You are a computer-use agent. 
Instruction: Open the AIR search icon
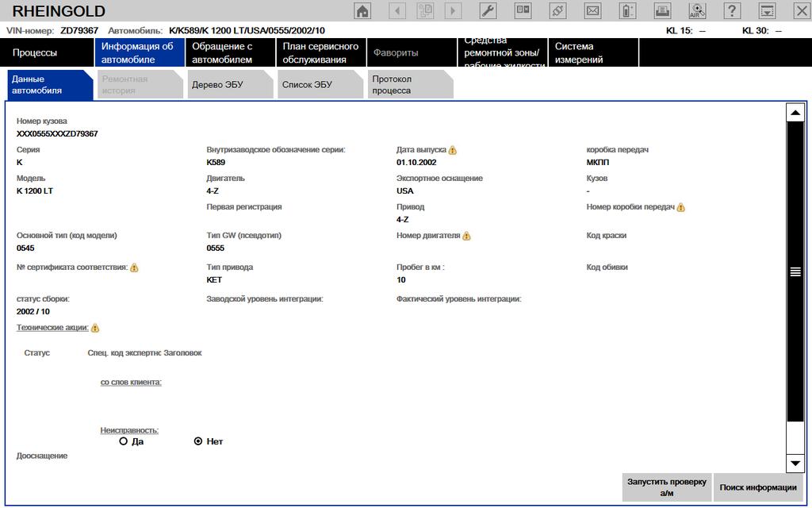(697, 11)
